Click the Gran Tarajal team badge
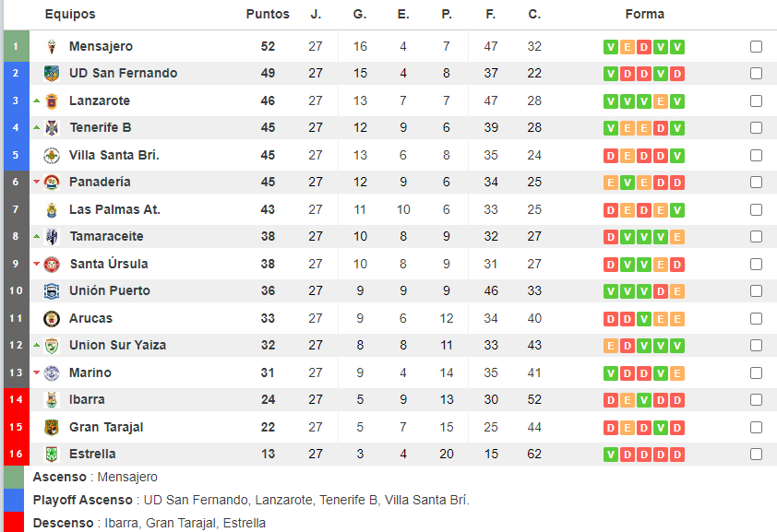The height and width of the screenshot is (532, 777). (x=52, y=427)
